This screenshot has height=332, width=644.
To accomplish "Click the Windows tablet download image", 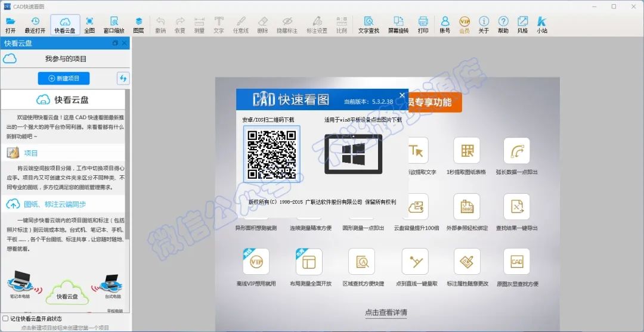I will click(x=353, y=154).
